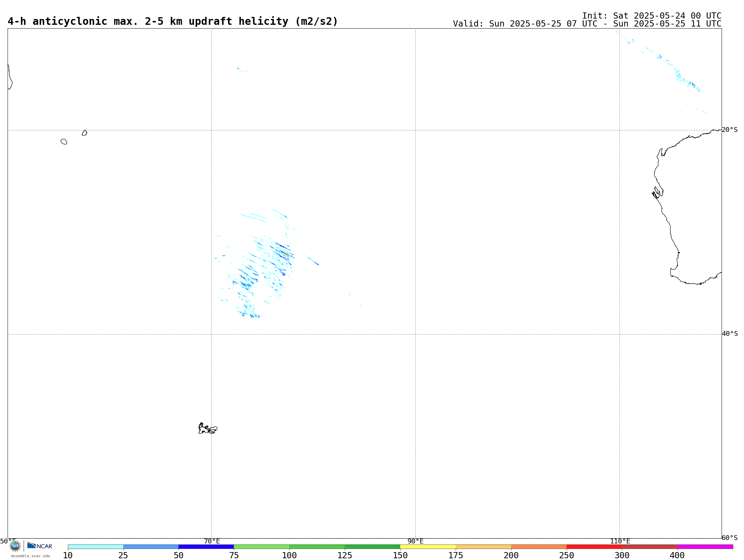Click the Western Australia coastline landmass
This screenshot has height=560, width=744.
[687, 207]
